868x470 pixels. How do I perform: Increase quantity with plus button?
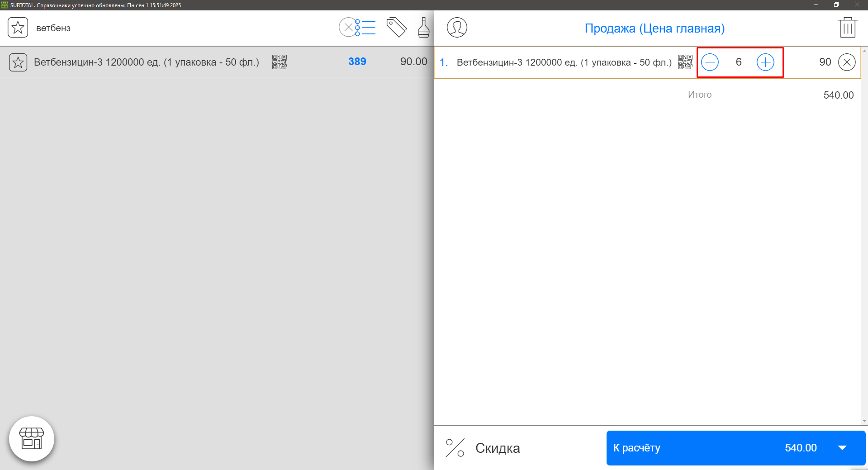765,62
